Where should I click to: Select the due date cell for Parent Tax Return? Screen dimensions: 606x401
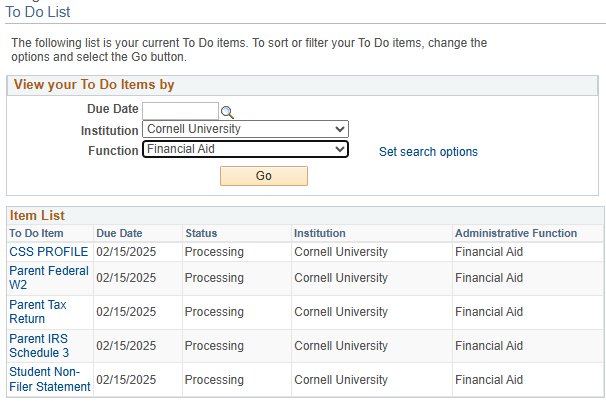click(126, 312)
